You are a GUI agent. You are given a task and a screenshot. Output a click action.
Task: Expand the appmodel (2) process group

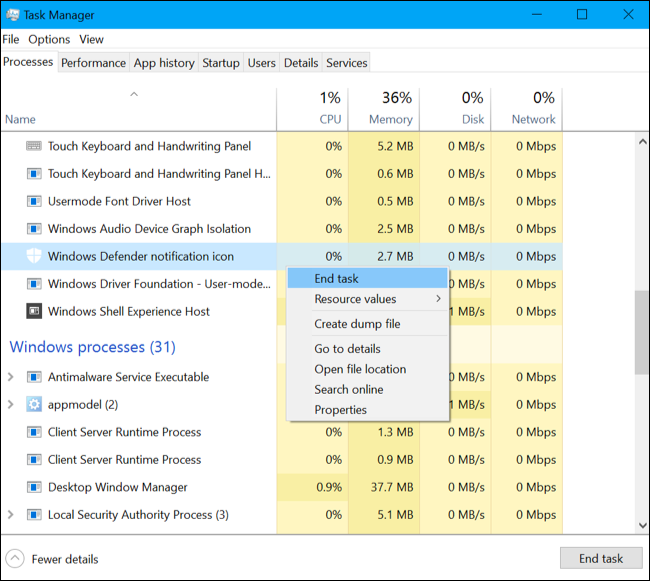[x=11, y=405]
